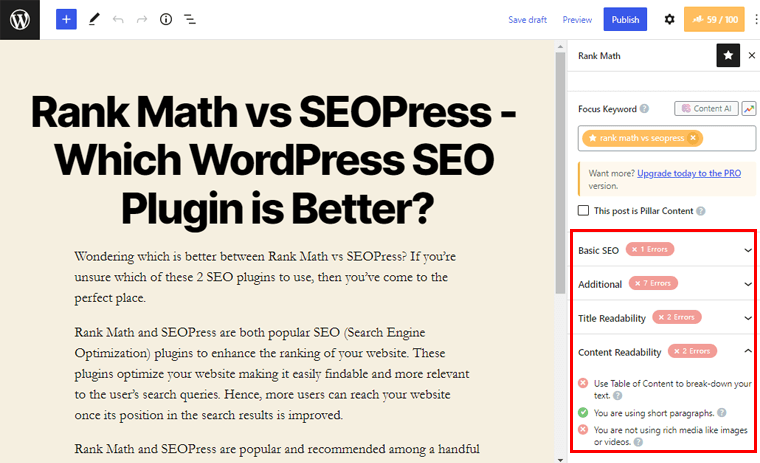The height and width of the screenshot is (463, 760).
Task: Click the paragraph starting 'Wondering which is better'
Action: (x=265, y=277)
